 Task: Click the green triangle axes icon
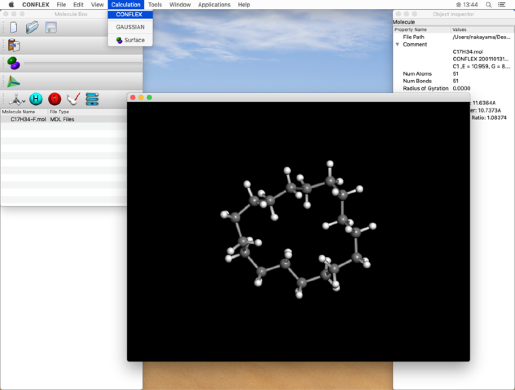(x=14, y=82)
